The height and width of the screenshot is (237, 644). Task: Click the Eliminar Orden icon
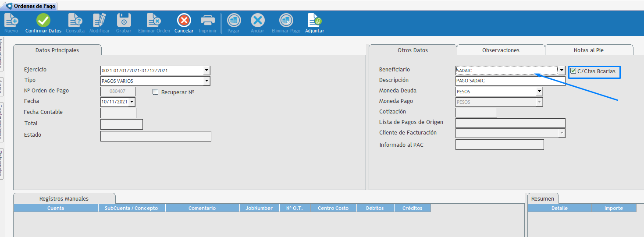pos(154,21)
